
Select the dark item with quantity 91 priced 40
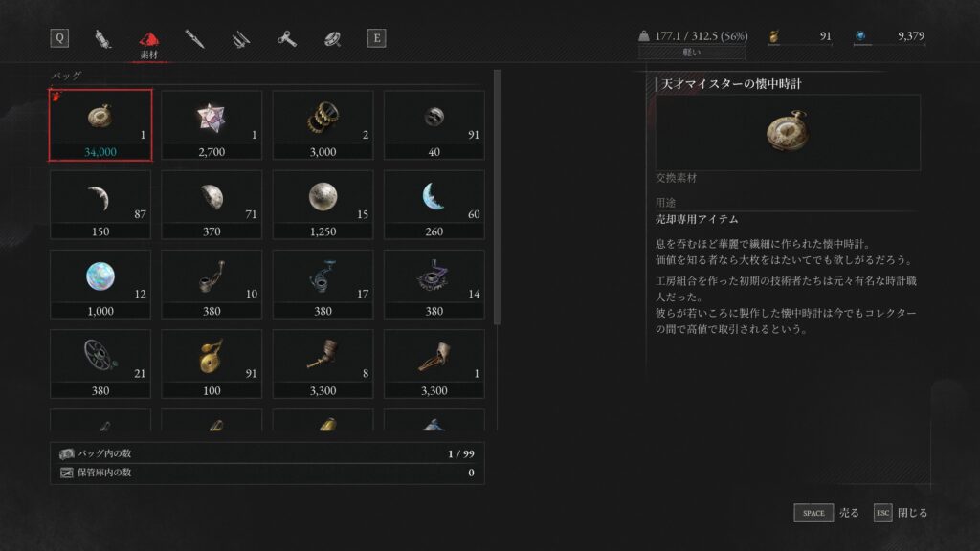[434, 125]
